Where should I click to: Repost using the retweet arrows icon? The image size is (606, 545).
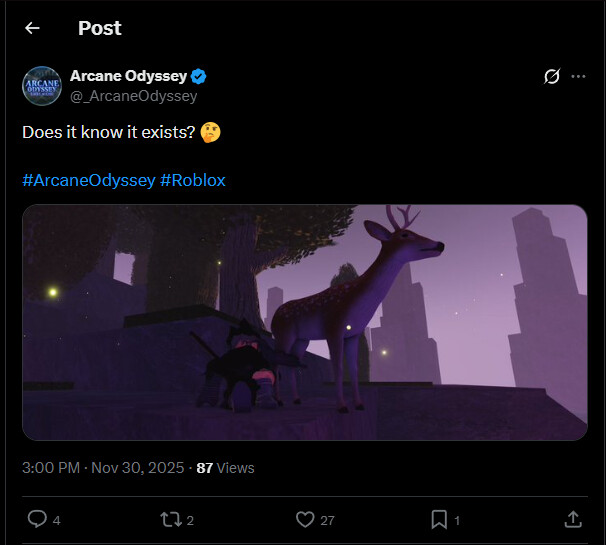(171, 519)
